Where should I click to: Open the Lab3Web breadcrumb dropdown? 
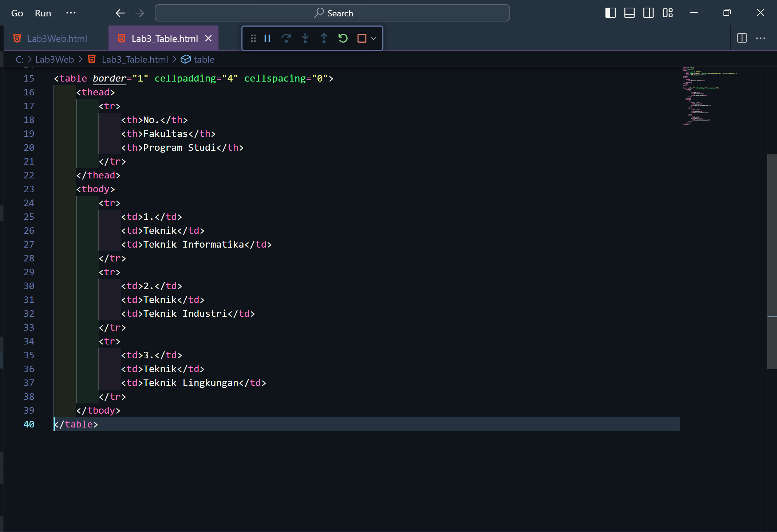click(x=54, y=59)
